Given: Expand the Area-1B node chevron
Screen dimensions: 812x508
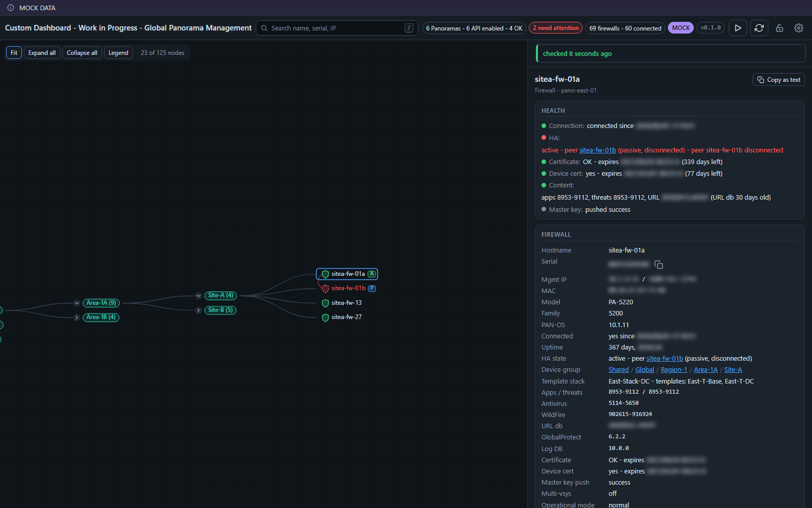Looking at the screenshot, I should (77, 317).
